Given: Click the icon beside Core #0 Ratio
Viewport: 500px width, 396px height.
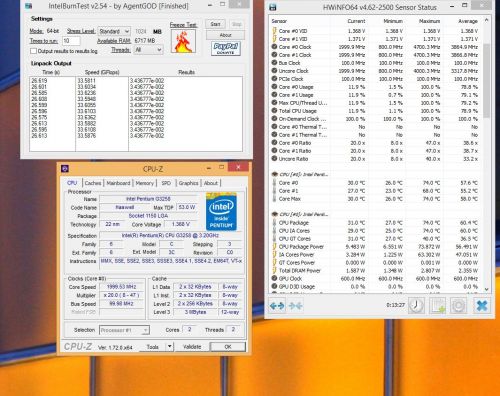Looking at the screenshot, I should (274, 143).
